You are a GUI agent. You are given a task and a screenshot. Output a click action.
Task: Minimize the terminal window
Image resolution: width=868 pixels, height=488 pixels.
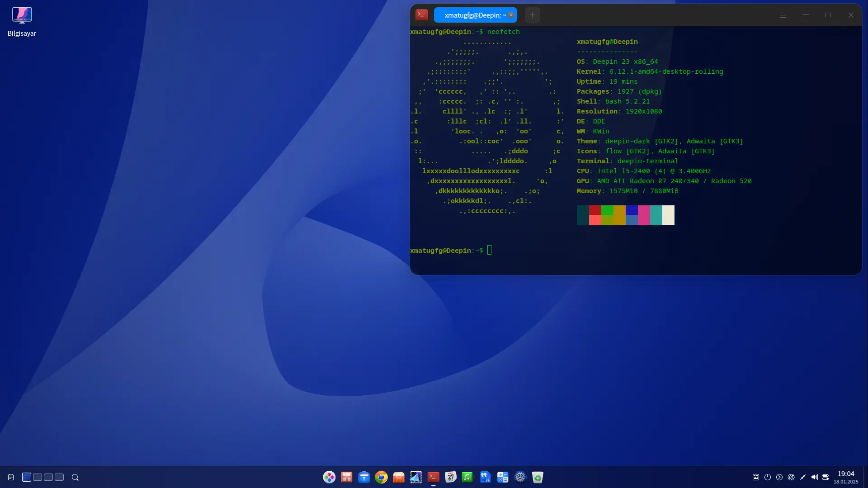pos(806,15)
